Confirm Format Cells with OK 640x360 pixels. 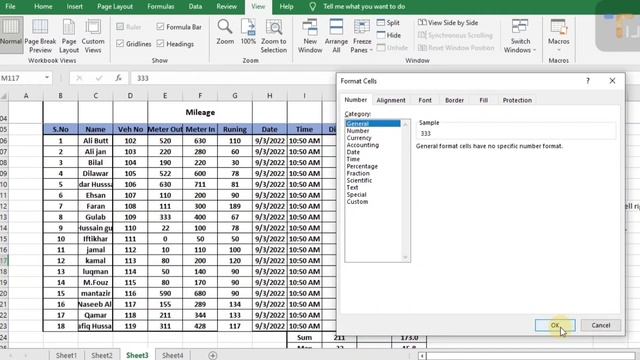555,325
